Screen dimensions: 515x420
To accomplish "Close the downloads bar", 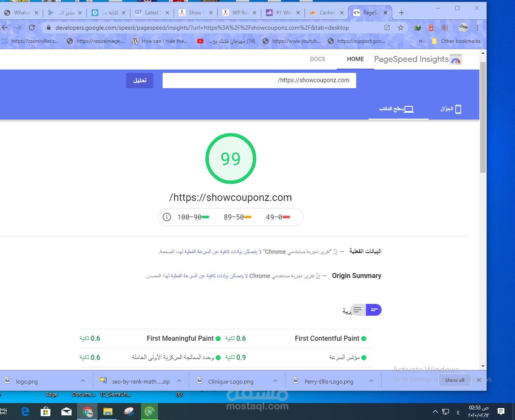I will 479,380.
